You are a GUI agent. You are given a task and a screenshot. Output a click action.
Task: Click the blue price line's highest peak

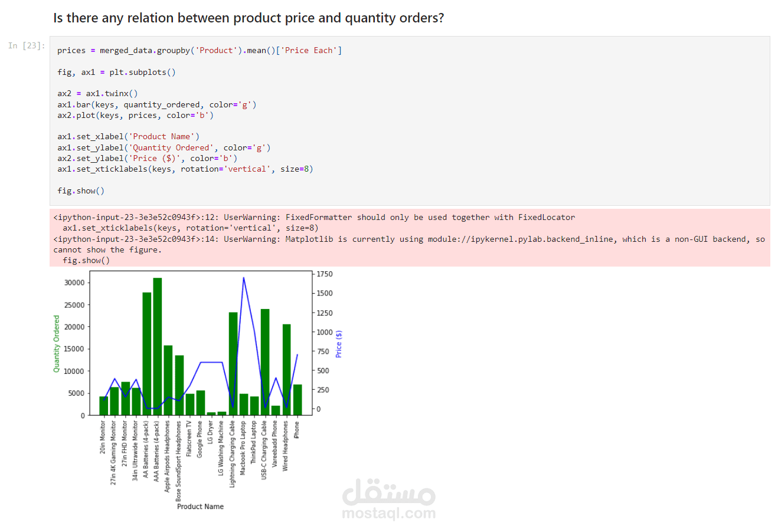[x=244, y=278]
